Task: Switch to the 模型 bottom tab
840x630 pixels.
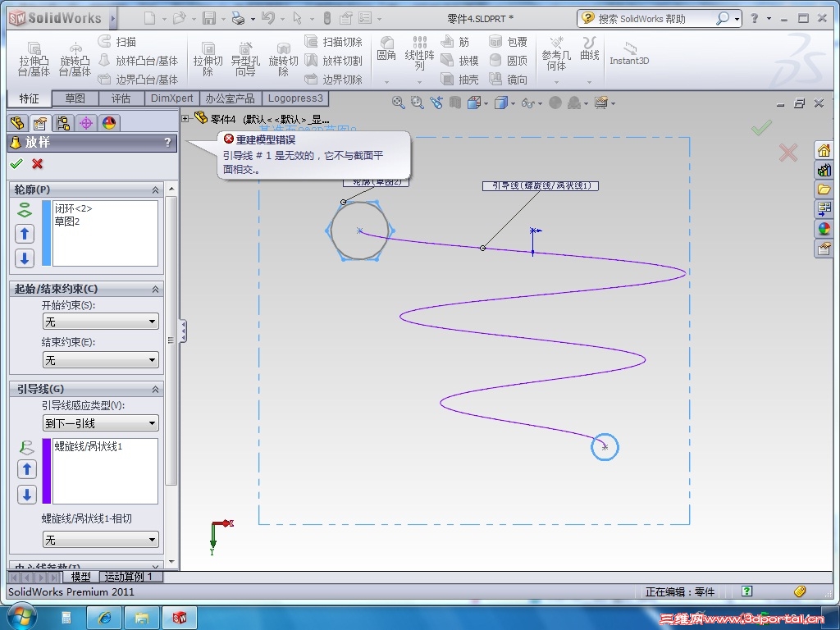Action: [x=81, y=577]
